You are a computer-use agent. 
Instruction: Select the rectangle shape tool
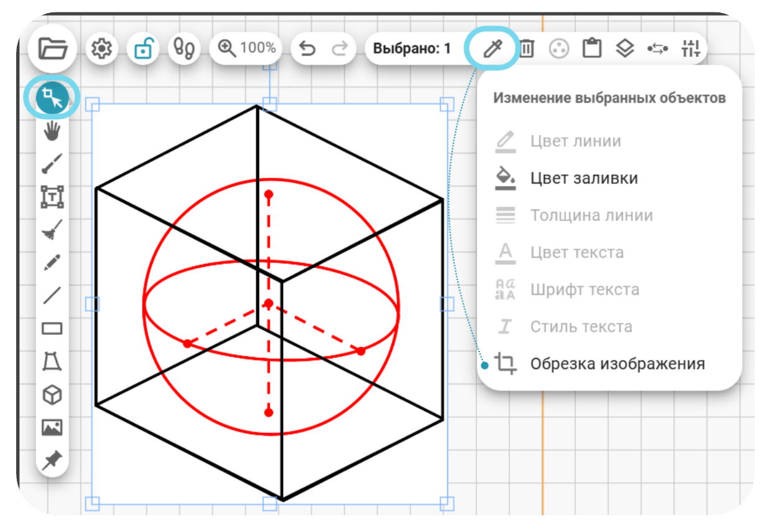click(52, 329)
